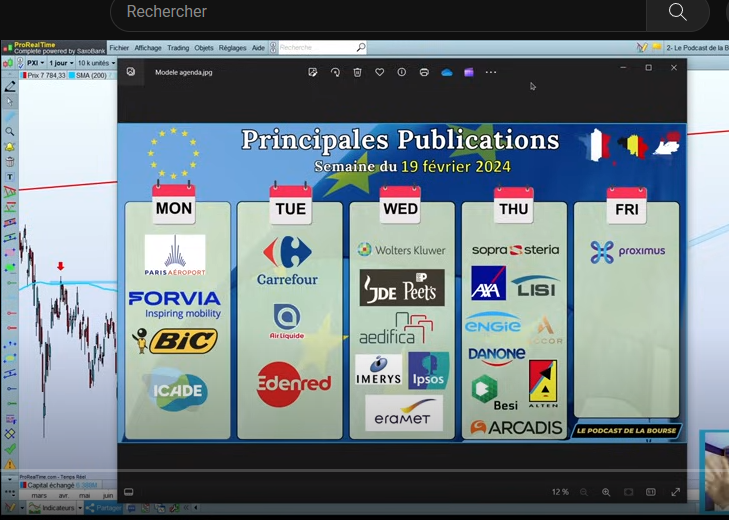Click the Capital échangé panel label
Screen dimensions: 729x525
pos(51,485)
